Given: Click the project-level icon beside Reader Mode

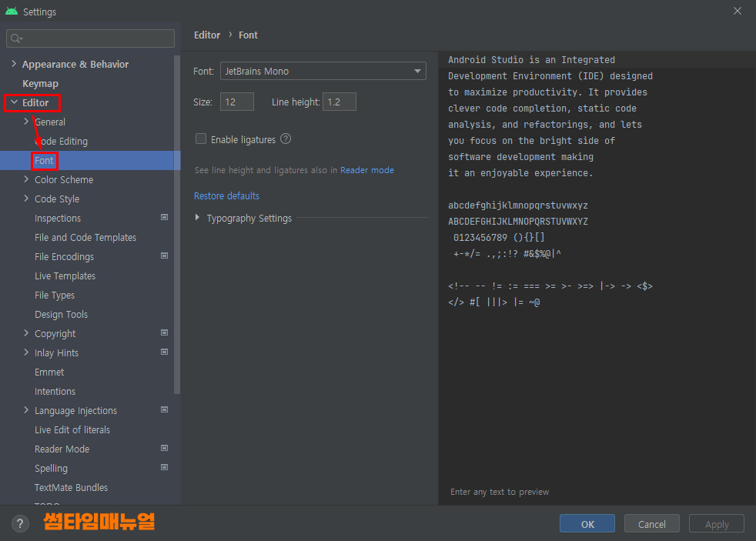Looking at the screenshot, I should pyautogui.click(x=165, y=449).
